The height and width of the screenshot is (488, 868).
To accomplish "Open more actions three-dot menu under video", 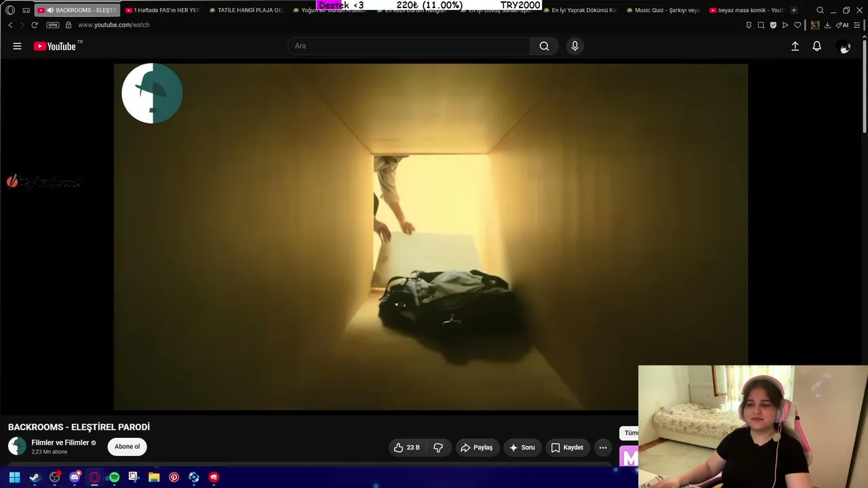I will pyautogui.click(x=603, y=447).
